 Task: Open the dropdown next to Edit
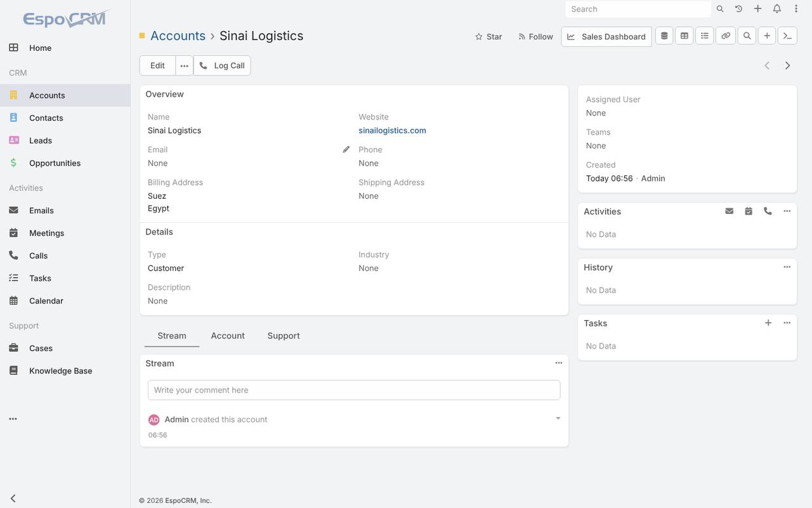pyautogui.click(x=185, y=65)
